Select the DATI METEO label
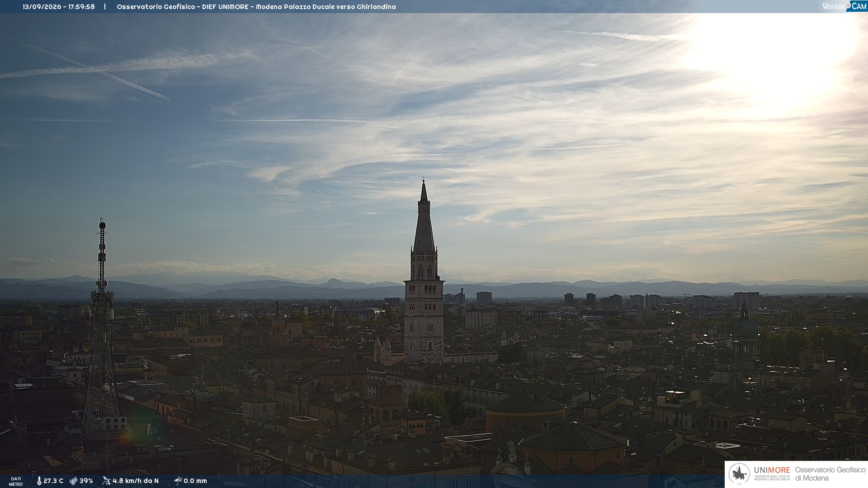The width and height of the screenshot is (868, 488). 16,482
